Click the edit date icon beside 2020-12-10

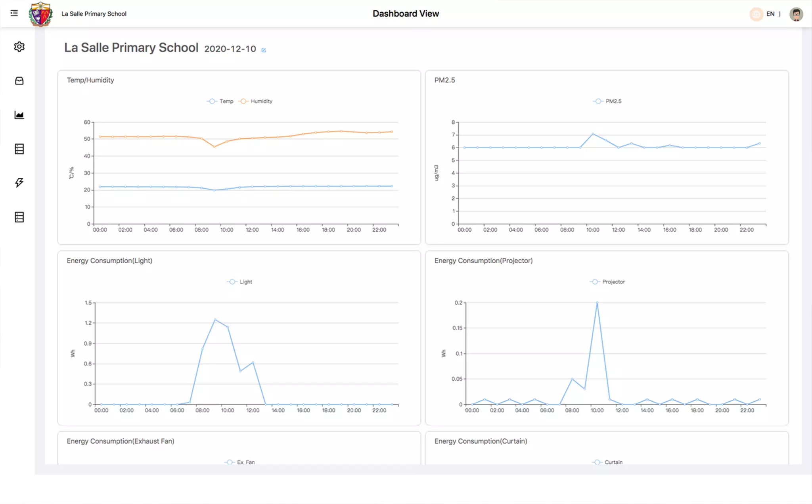264,50
